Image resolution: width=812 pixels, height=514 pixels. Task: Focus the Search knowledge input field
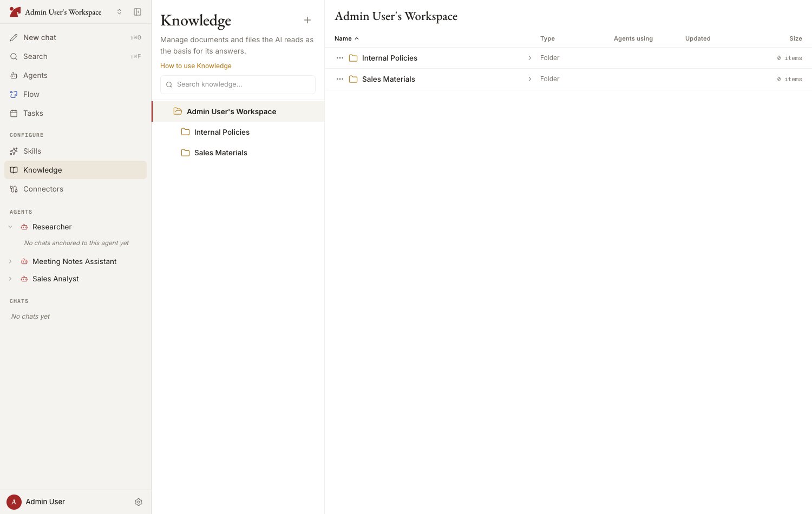(238, 84)
